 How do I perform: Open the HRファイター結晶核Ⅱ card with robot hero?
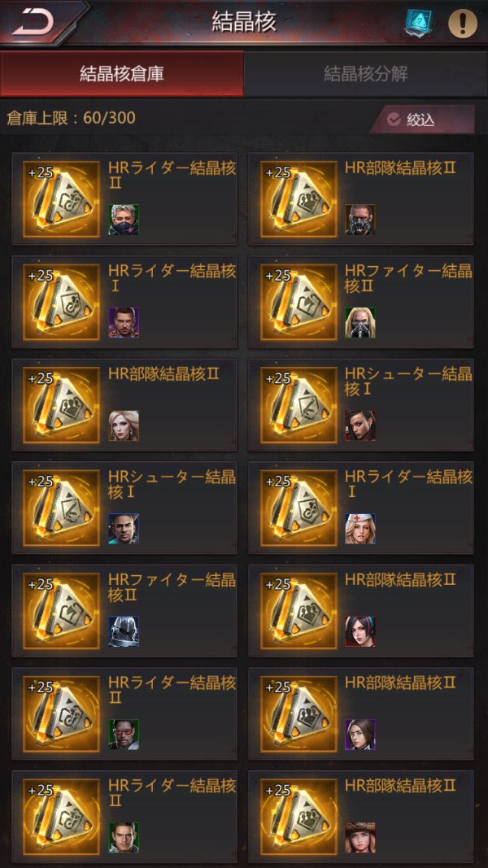click(124, 611)
